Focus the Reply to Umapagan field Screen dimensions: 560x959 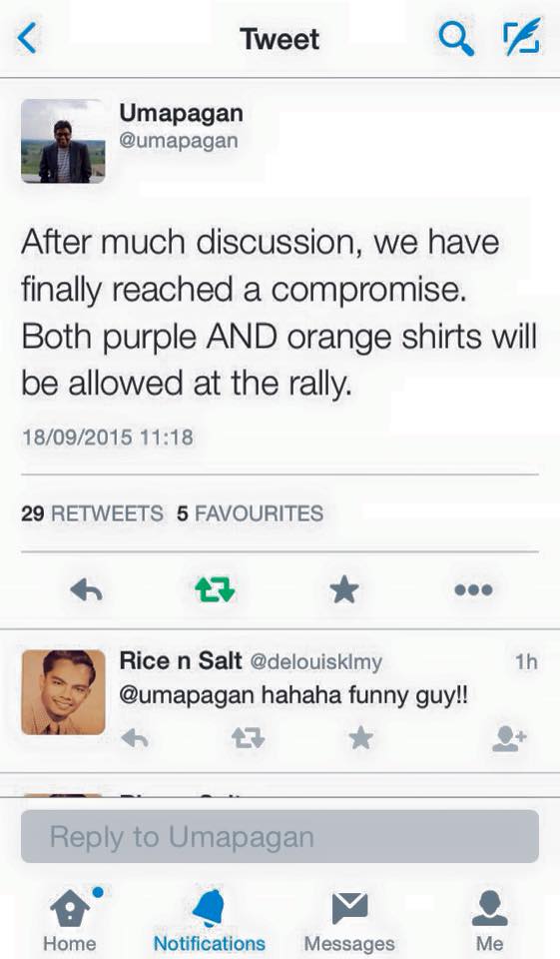[x=280, y=836]
